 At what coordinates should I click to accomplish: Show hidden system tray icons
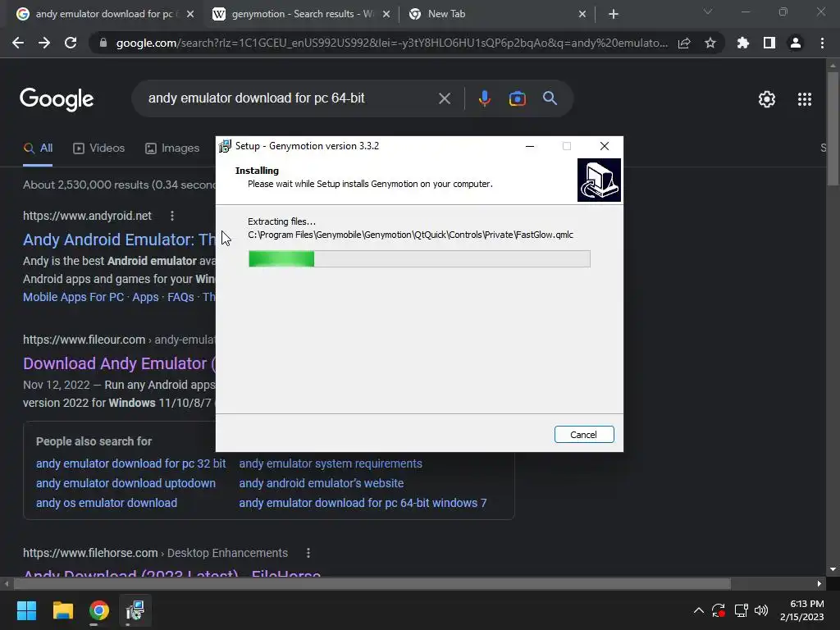[x=699, y=610]
